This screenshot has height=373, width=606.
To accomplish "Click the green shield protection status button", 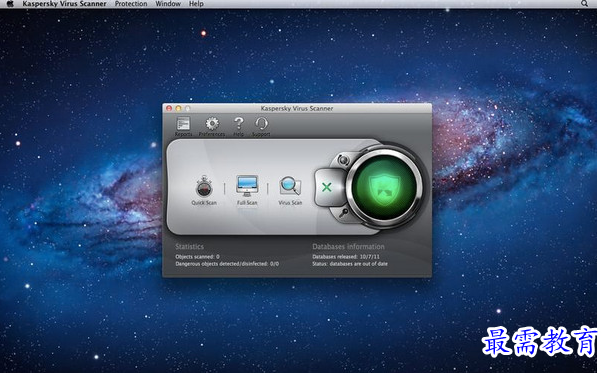I will (384, 187).
